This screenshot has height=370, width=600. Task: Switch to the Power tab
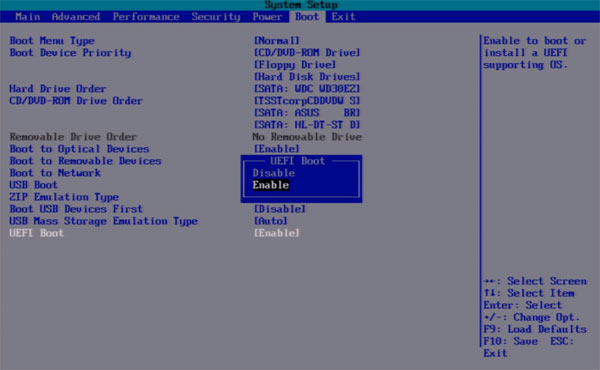tap(267, 17)
